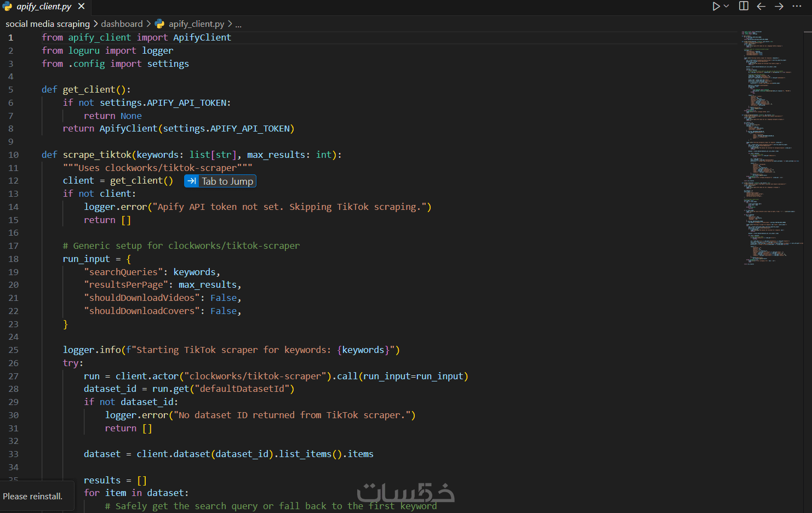Image resolution: width=812 pixels, height=513 pixels.
Task: Click the '# Generic setup' comment line
Action: click(181, 246)
